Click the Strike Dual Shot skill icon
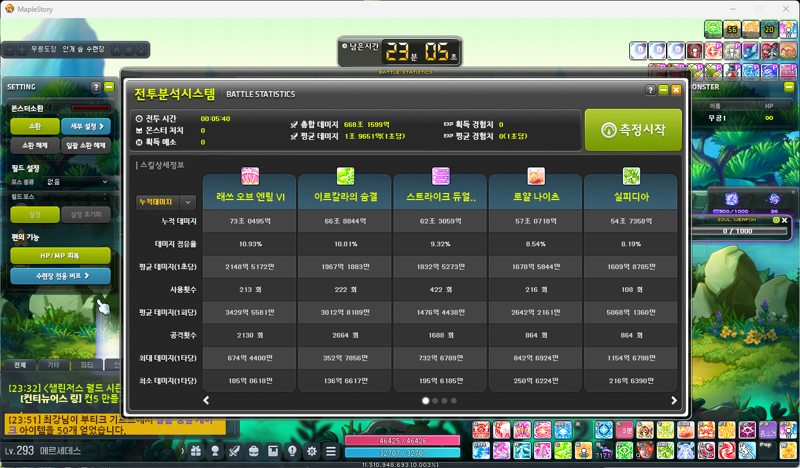This screenshot has width=800, height=468. click(x=441, y=176)
